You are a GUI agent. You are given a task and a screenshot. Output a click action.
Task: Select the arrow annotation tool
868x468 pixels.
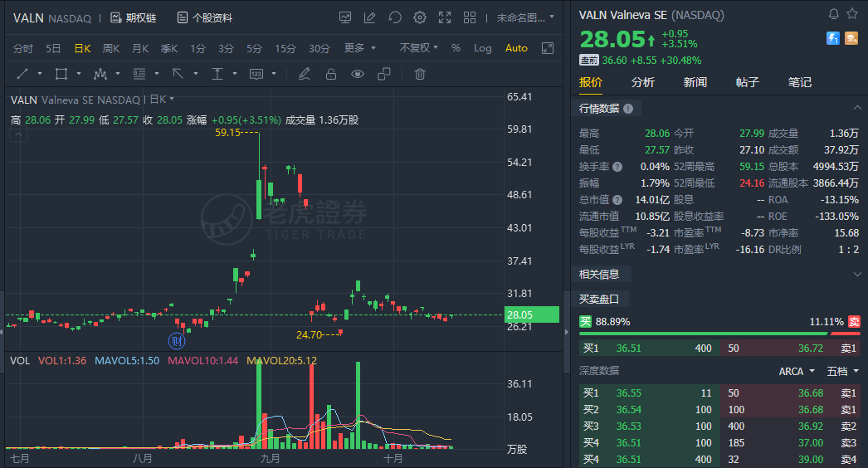click(178, 74)
